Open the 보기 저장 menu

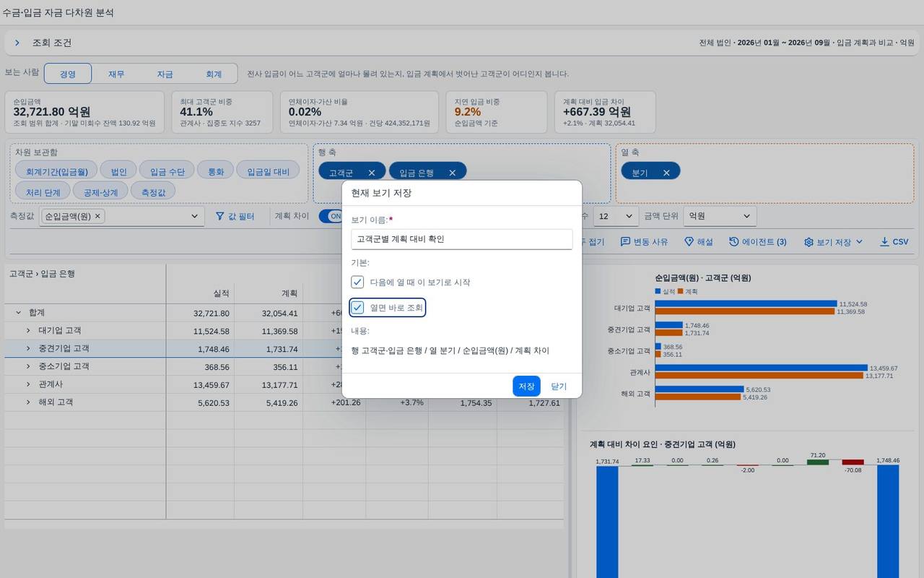point(834,242)
